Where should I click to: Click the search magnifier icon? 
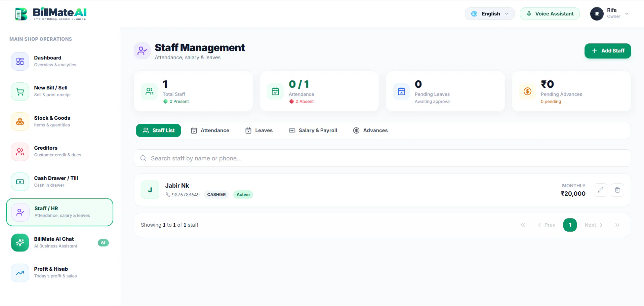(143, 158)
